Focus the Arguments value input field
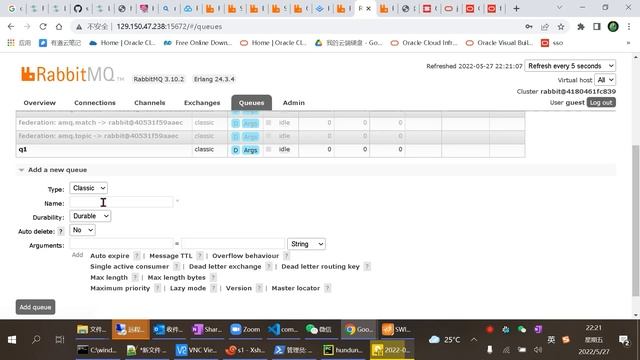This screenshot has width=640, height=360. pyautogui.click(x=233, y=244)
